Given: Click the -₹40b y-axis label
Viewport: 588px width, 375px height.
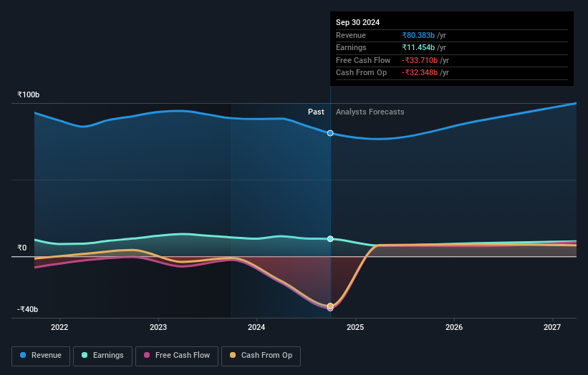Looking at the screenshot, I should 27,309.
